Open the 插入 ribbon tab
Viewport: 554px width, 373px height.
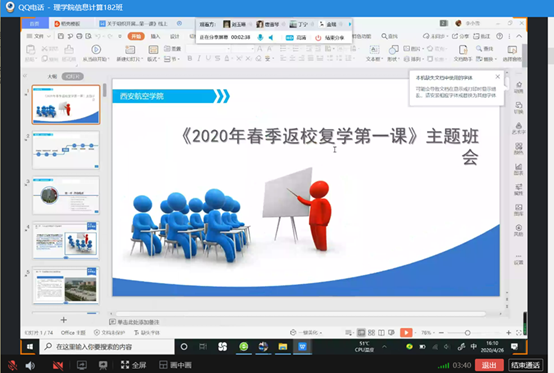tap(155, 36)
